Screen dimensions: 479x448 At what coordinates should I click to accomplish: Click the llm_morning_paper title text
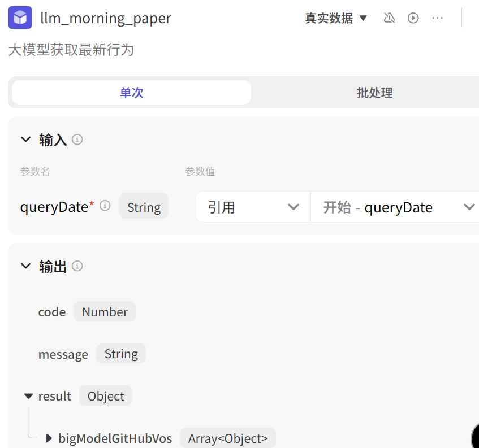106,18
